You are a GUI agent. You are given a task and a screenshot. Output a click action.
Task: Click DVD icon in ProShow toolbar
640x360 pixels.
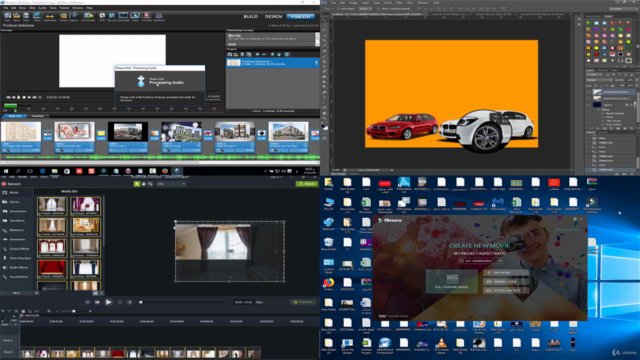pyautogui.click(x=102, y=16)
